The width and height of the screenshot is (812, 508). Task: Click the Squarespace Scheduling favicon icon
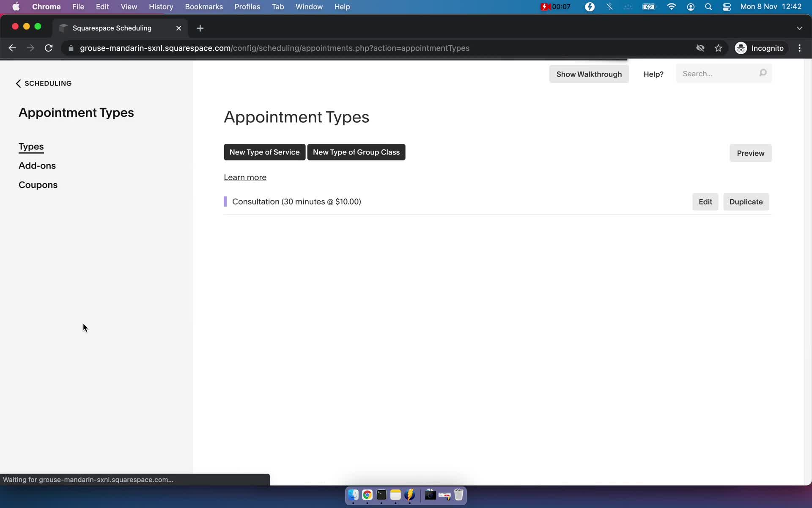(x=63, y=28)
